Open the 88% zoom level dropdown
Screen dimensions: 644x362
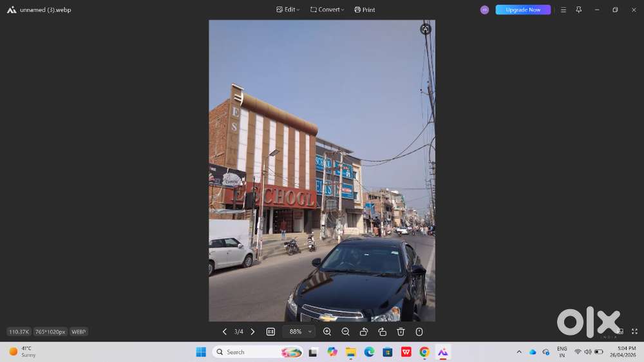pos(310,332)
